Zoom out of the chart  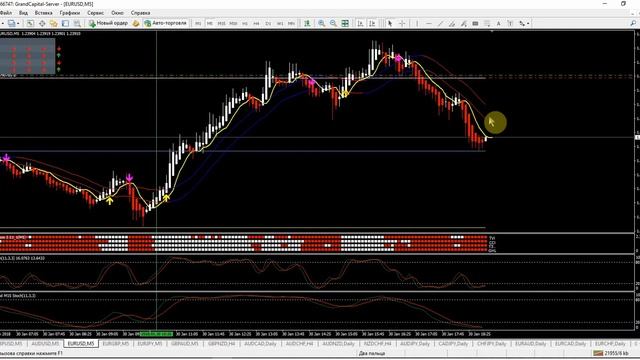point(333,23)
